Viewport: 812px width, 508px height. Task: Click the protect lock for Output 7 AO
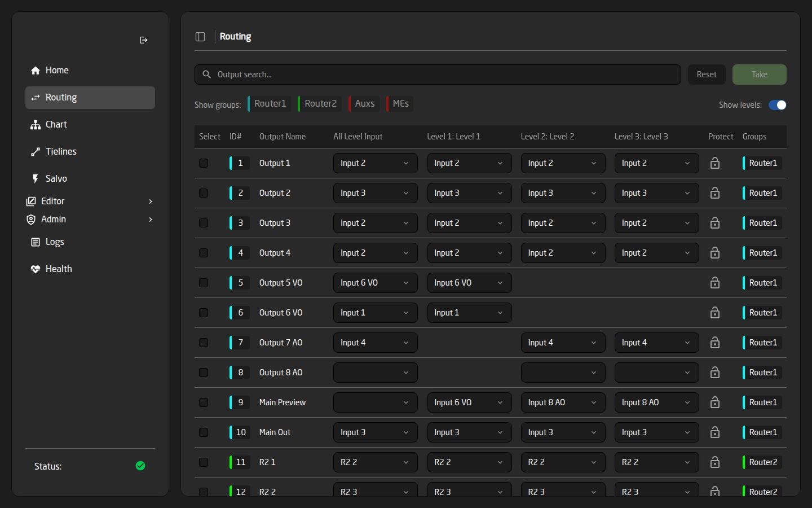[715, 343]
